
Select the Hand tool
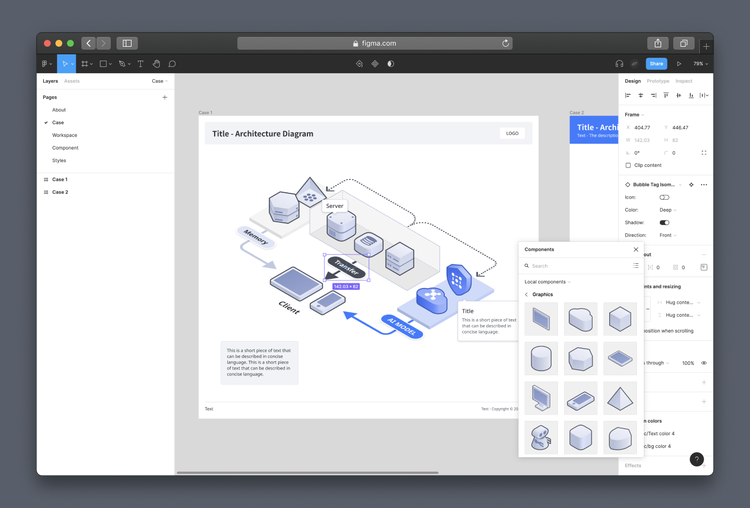click(156, 64)
